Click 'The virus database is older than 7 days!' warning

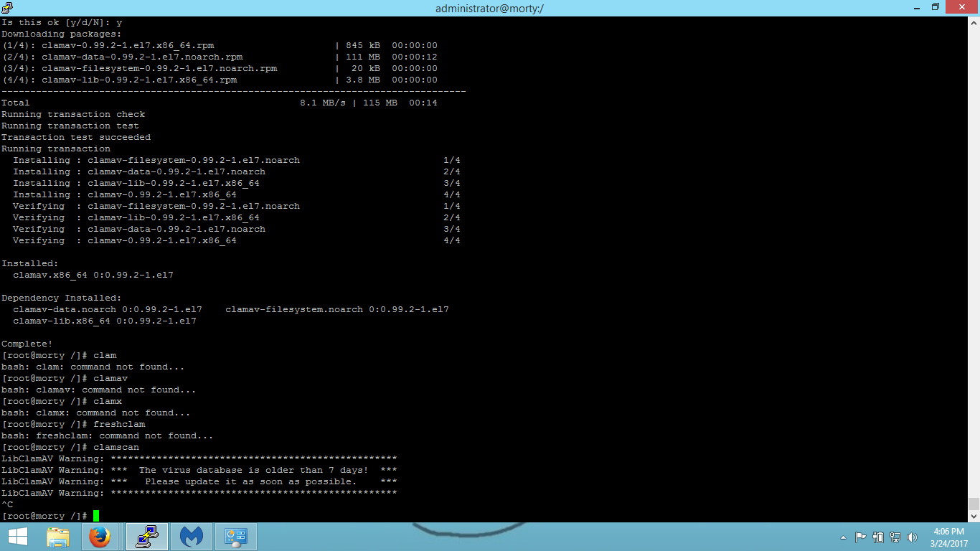pyautogui.click(x=254, y=470)
